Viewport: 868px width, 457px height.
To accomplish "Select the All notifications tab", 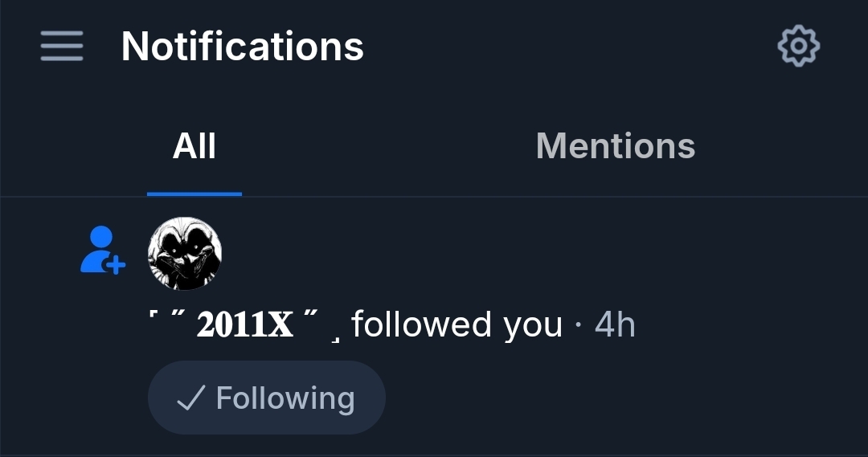I will click(x=194, y=146).
